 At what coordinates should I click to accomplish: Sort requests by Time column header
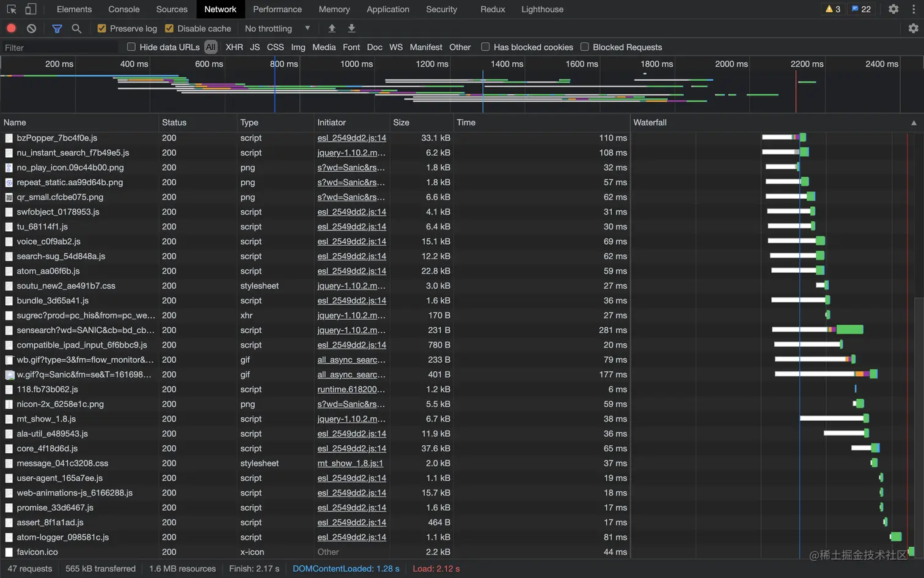click(541, 122)
